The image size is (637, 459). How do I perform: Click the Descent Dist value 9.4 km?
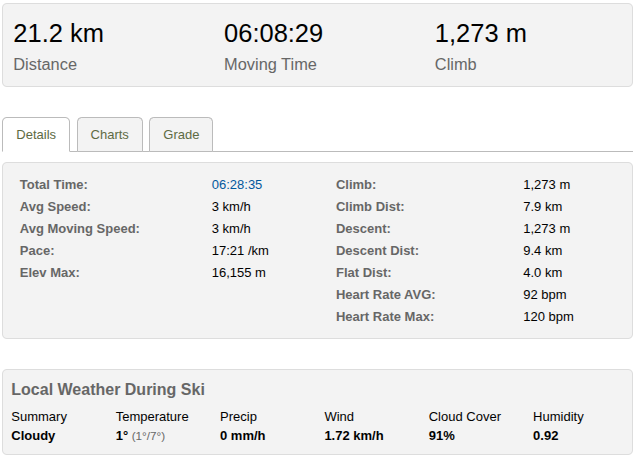pos(543,251)
